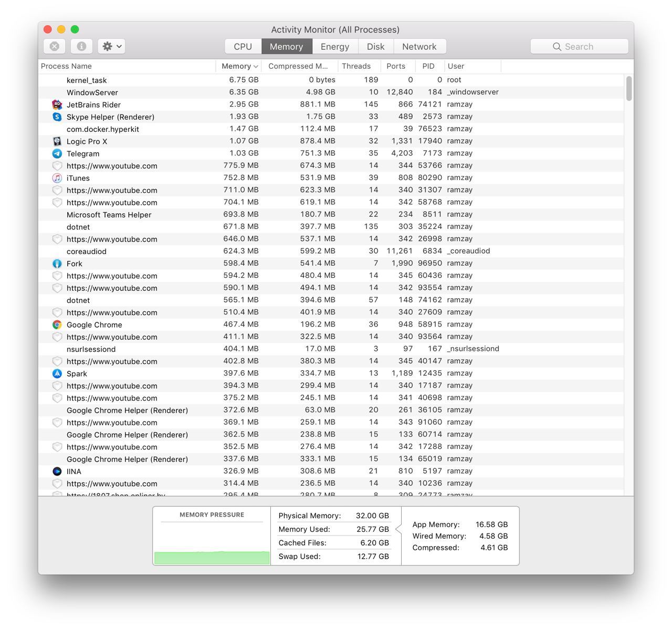Sort by Compressed Memory column header
Viewport: 672px width, 629px height.
tap(298, 66)
